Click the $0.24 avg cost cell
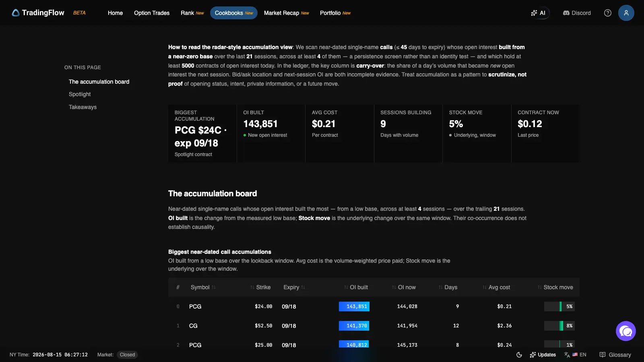 click(x=504, y=345)
